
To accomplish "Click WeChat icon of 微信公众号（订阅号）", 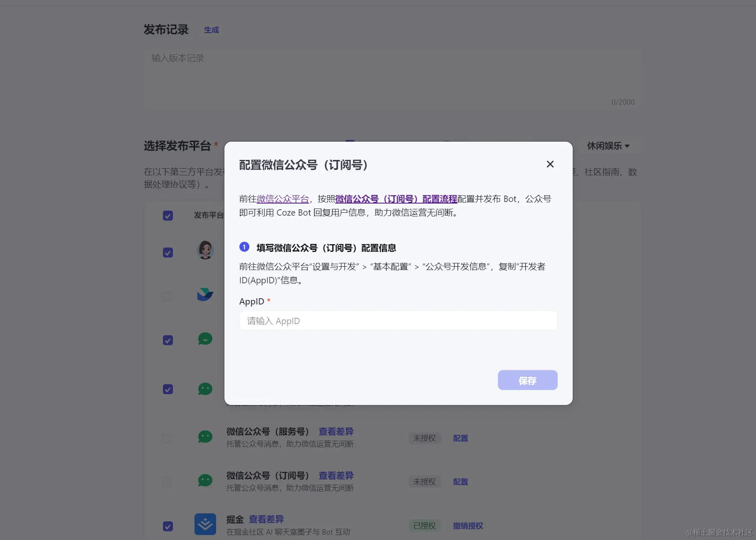I will click(x=205, y=480).
